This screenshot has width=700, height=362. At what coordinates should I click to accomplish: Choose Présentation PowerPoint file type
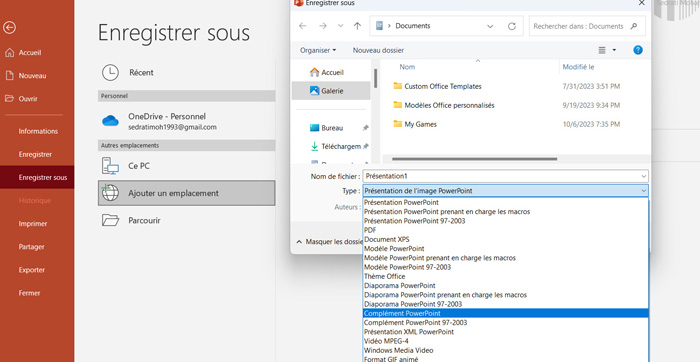click(x=505, y=202)
